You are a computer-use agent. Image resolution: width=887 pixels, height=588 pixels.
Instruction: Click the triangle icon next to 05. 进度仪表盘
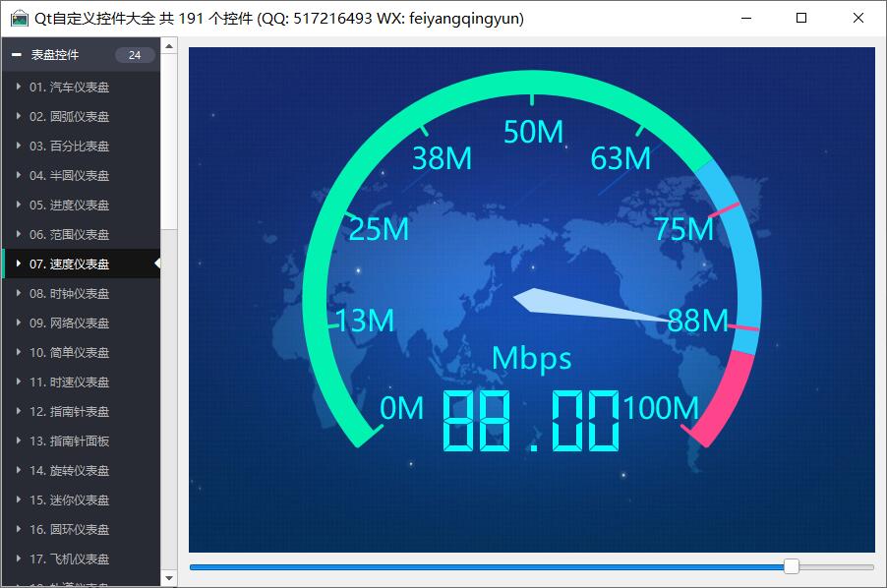coord(19,205)
